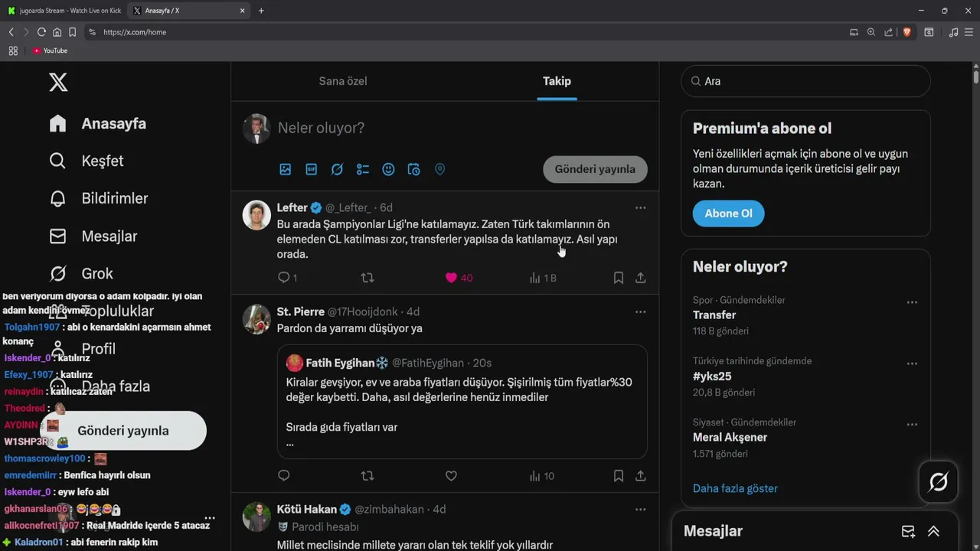
Task: Click the GIF icon in composer
Action: point(312,169)
